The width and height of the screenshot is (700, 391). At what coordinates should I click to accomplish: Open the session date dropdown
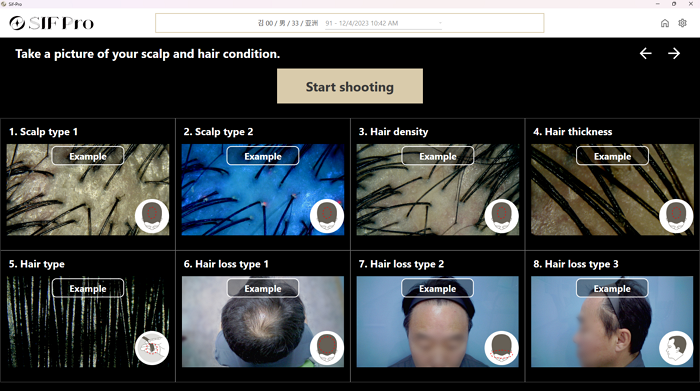point(383,23)
